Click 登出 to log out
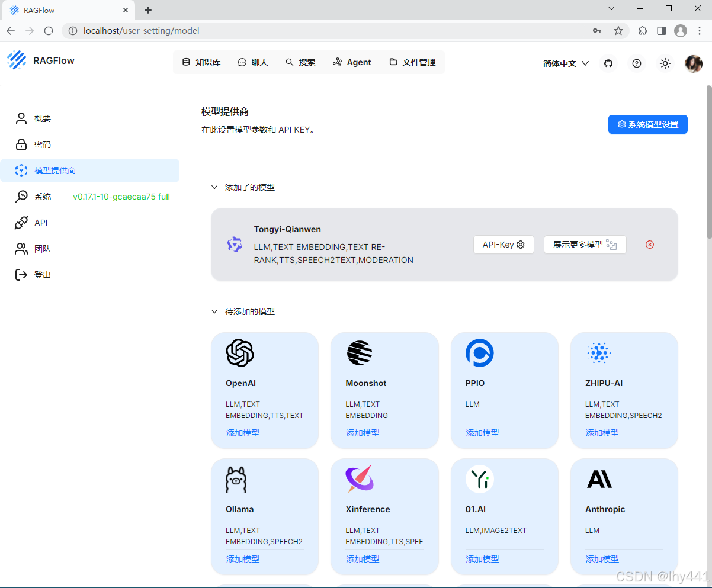This screenshot has width=712, height=588. [x=90, y=275]
